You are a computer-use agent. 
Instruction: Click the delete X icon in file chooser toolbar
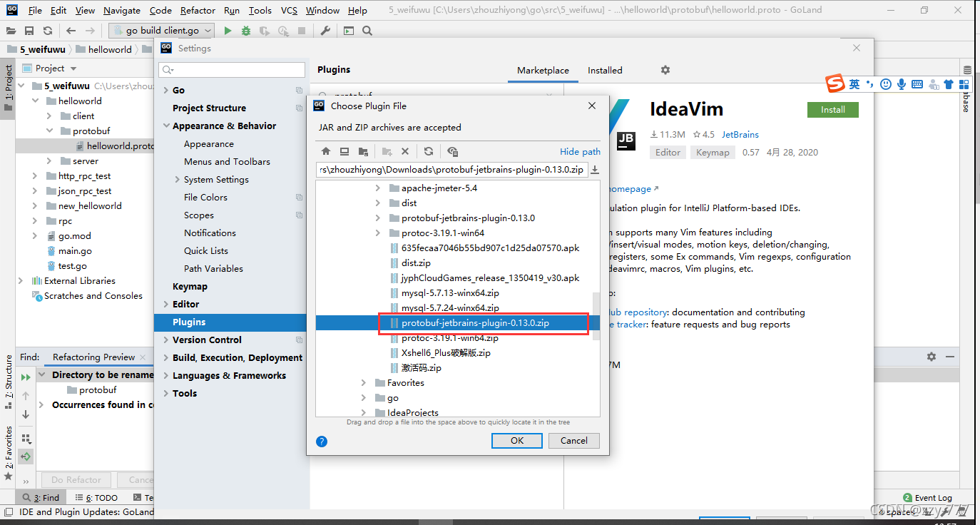pos(405,151)
